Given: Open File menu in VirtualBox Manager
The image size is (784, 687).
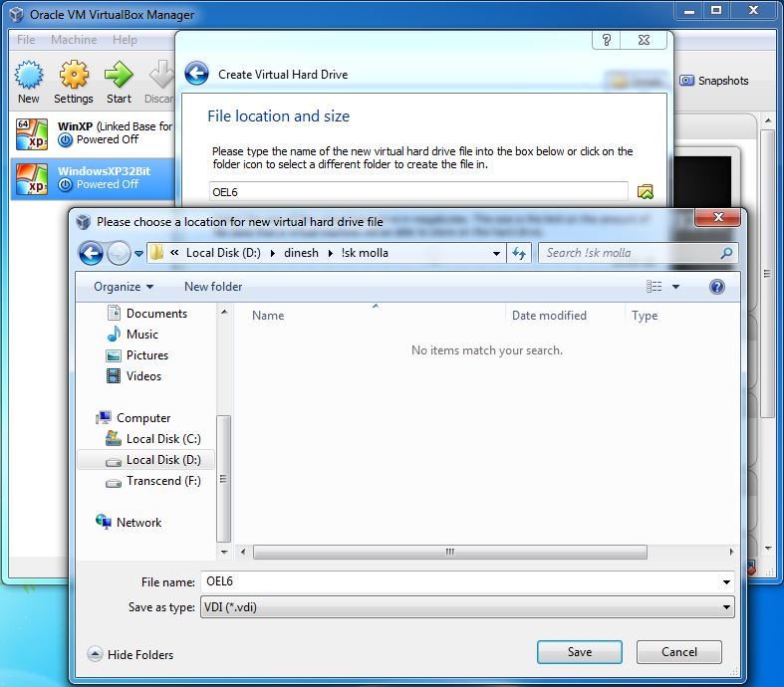Looking at the screenshot, I should tap(26, 40).
